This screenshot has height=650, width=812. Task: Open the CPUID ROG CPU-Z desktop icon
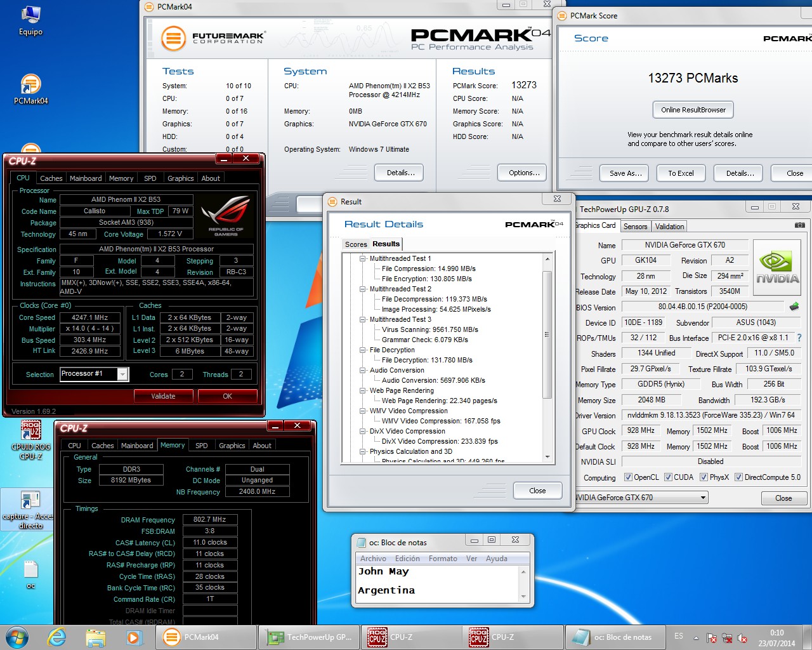point(30,440)
